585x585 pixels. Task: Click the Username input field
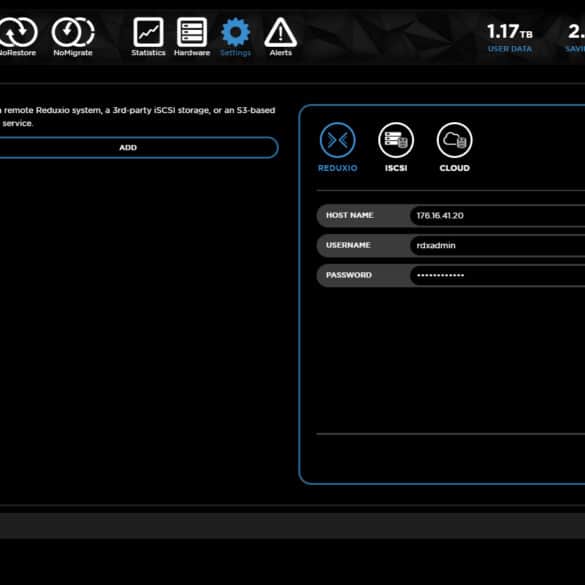(497, 245)
